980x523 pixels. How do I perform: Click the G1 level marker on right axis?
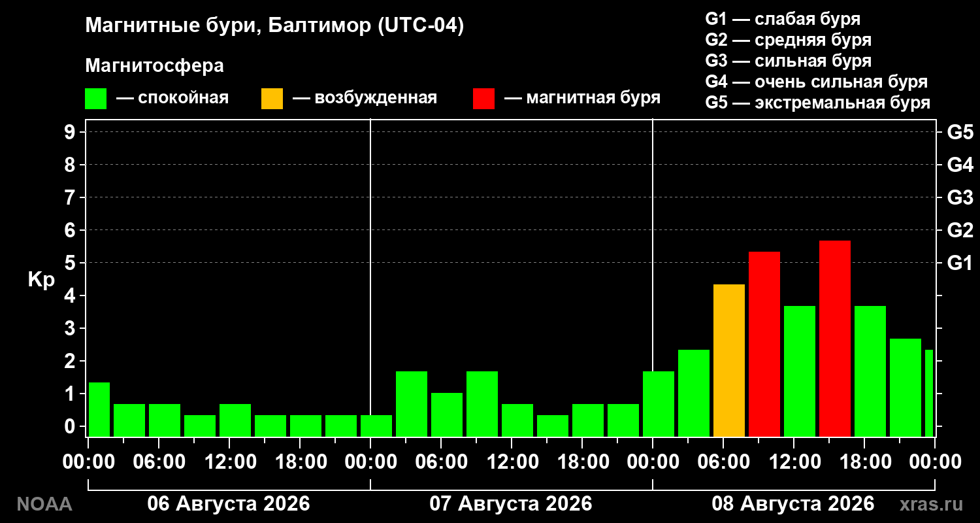(x=960, y=263)
